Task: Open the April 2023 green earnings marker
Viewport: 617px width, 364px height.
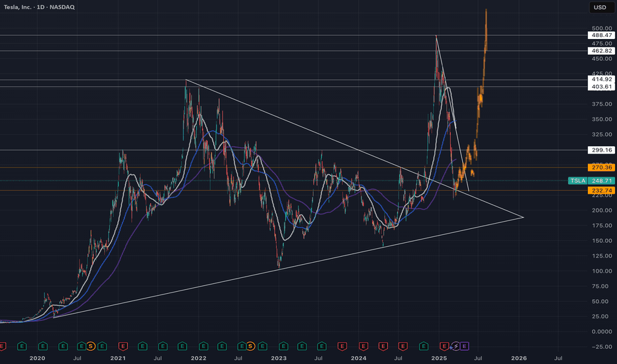Action: (x=302, y=346)
